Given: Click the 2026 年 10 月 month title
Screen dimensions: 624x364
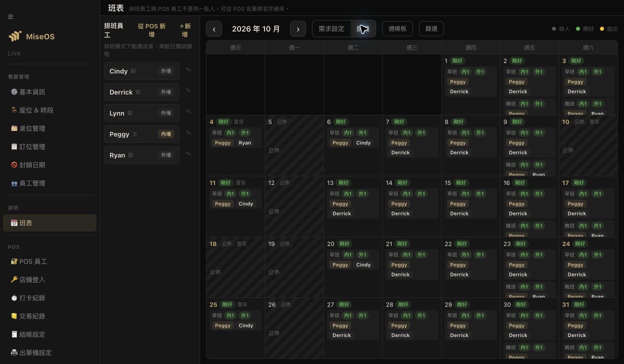Looking at the screenshot, I should point(256,29).
